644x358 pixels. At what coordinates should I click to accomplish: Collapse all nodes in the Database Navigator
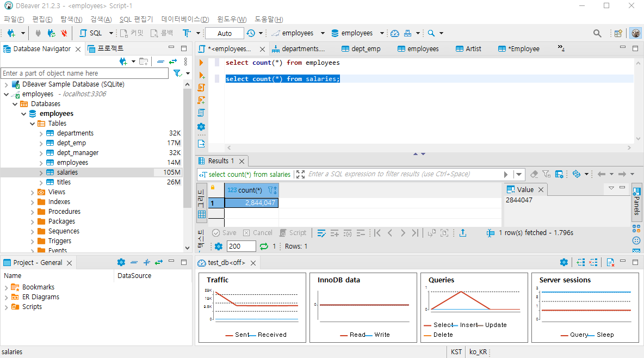pos(160,61)
